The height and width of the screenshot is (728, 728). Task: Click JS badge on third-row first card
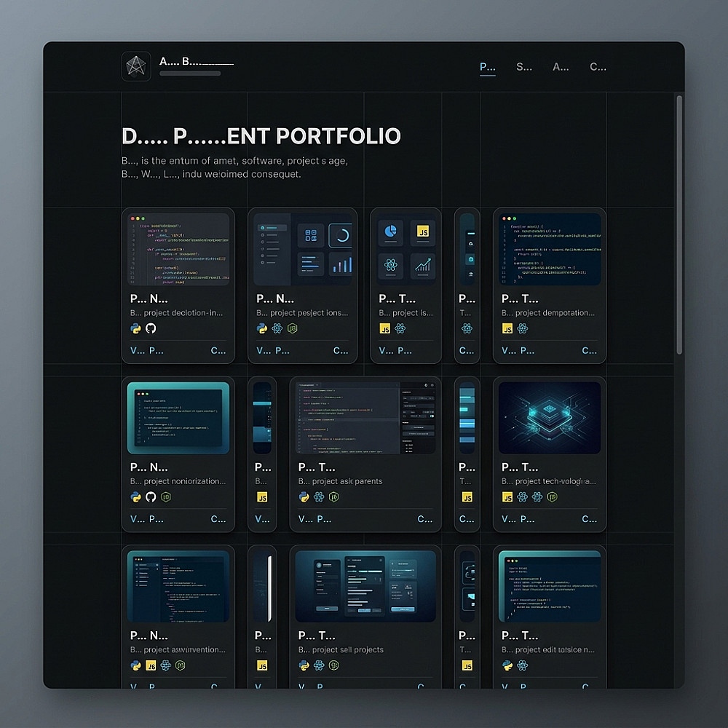[151, 665]
